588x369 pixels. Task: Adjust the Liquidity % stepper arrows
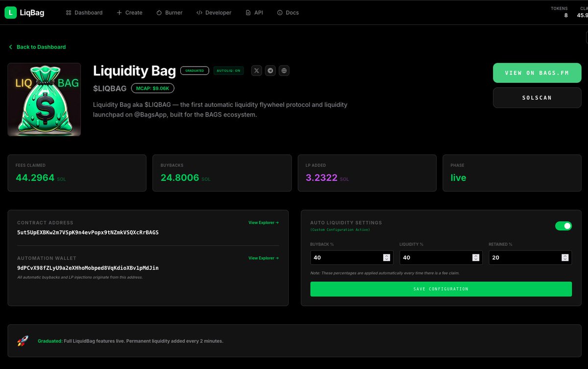click(476, 257)
